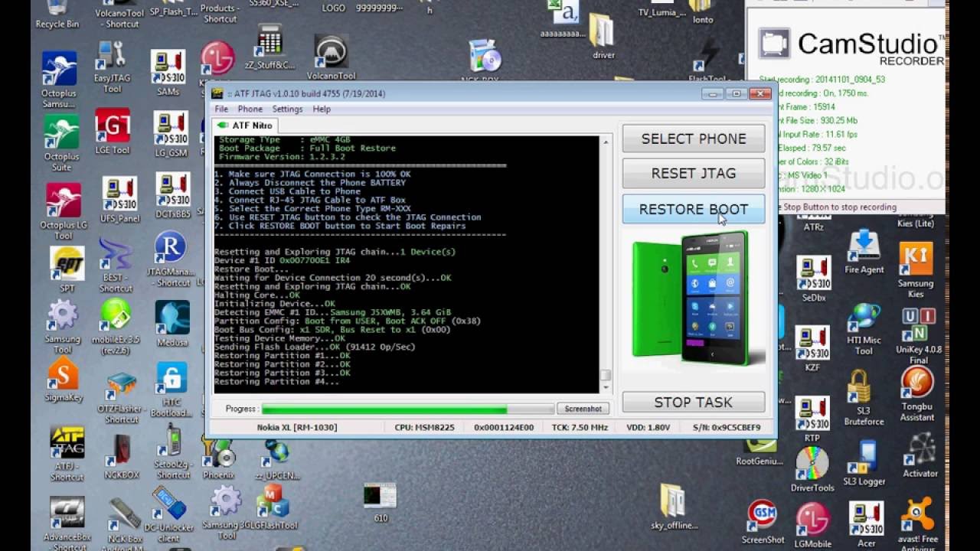The image size is (980, 551).
Task: Open the UFS_Panel desktop icon
Action: point(119,199)
